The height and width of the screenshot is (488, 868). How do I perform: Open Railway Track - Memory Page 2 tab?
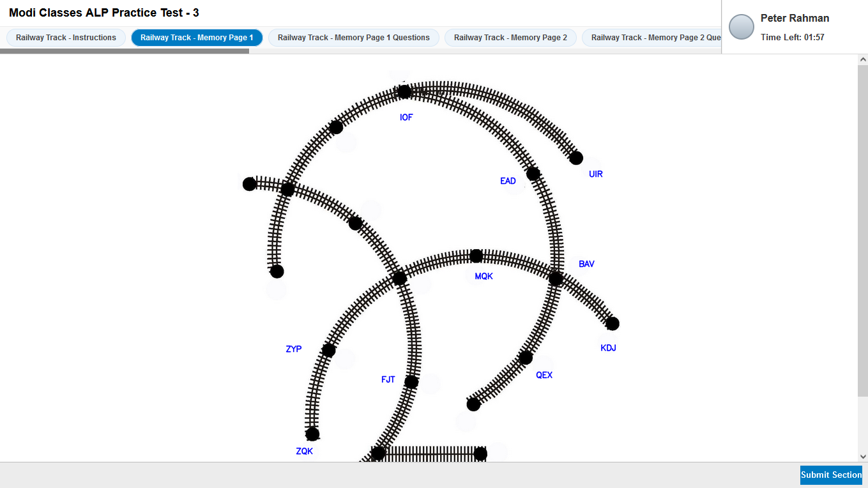(x=510, y=38)
